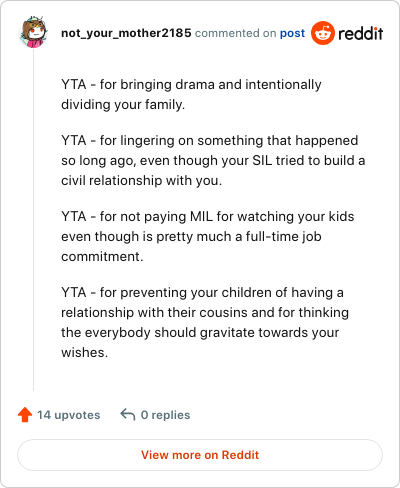
Task: Click the "14 upvotes" count text
Action: tap(69, 415)
